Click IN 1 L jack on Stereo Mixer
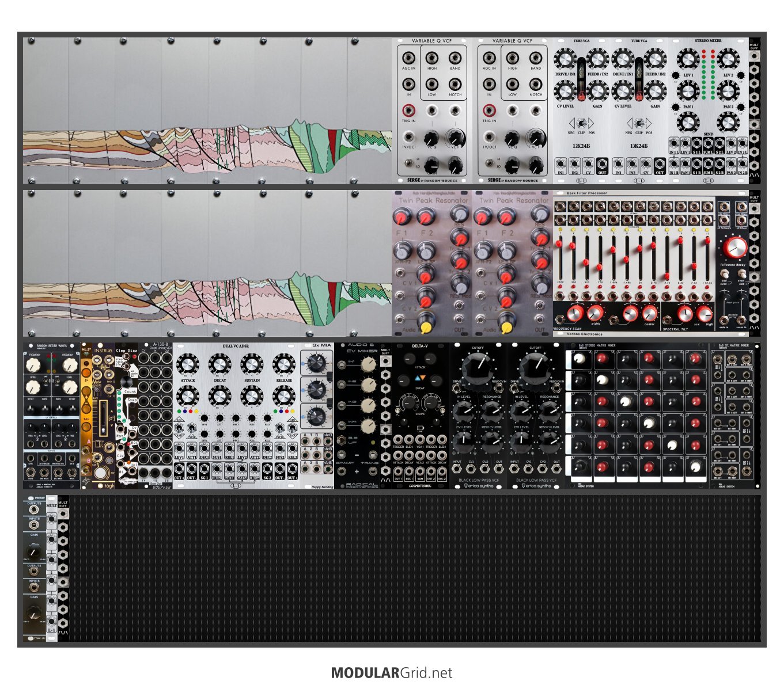Screen dimensions: 784x685 [x=674, y=144]
